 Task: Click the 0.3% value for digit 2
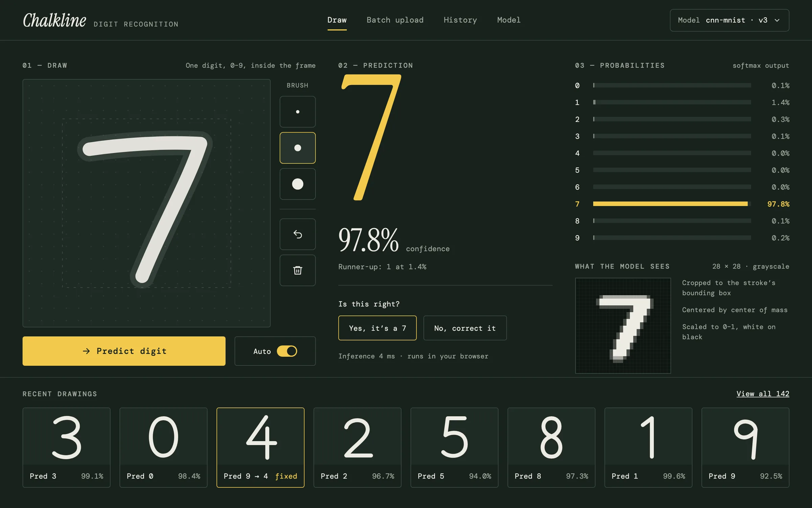point(780,120)
